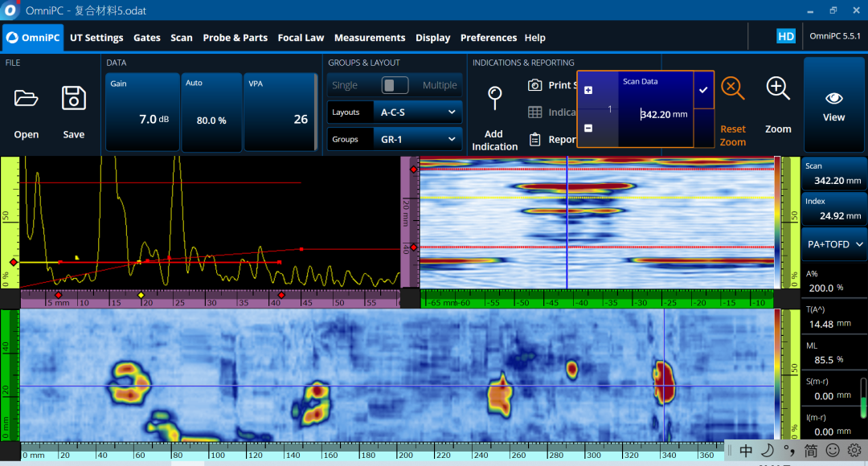This screenshot has height=466, width=868.
Task: Click the IME 简 simplified Chinese icon
Action: coord(810,451)
